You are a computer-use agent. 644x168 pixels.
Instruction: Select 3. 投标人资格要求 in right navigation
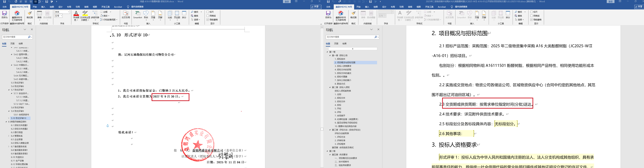(343, 66)
